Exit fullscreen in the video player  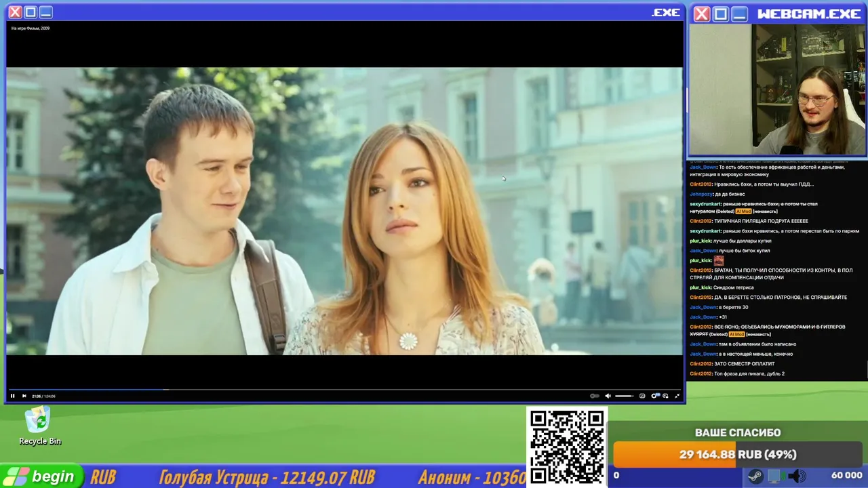click(x=677, y=396)
